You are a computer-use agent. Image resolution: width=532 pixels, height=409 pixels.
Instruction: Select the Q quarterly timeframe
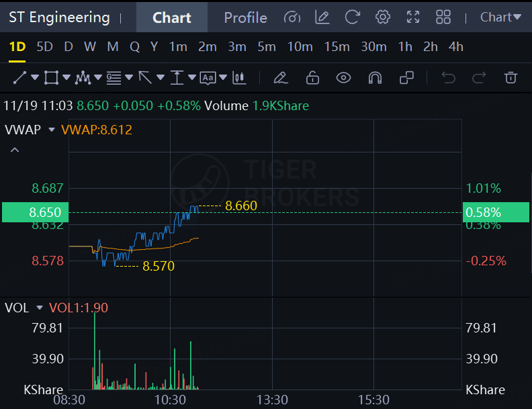point(135,47)
